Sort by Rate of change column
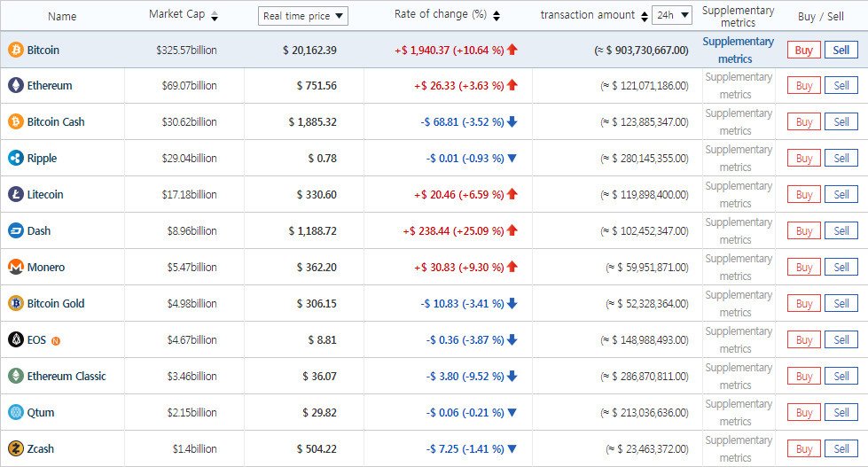 tap(496, 16)
